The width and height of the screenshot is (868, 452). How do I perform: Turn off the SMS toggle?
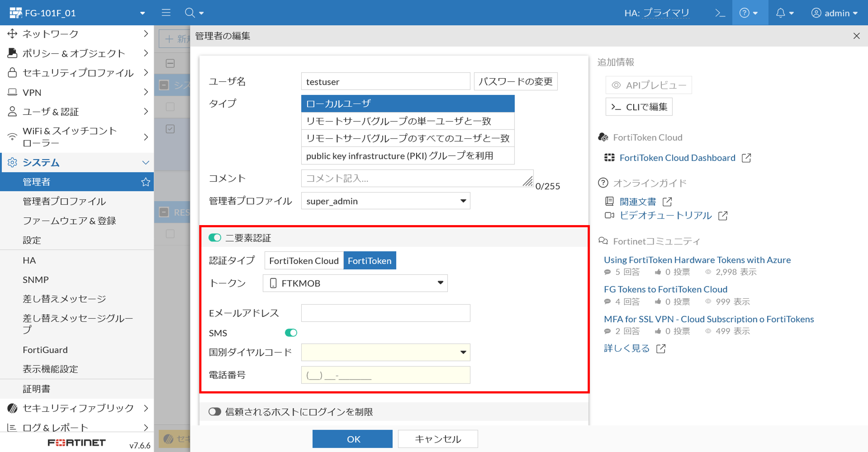click(x=291, y=333)
